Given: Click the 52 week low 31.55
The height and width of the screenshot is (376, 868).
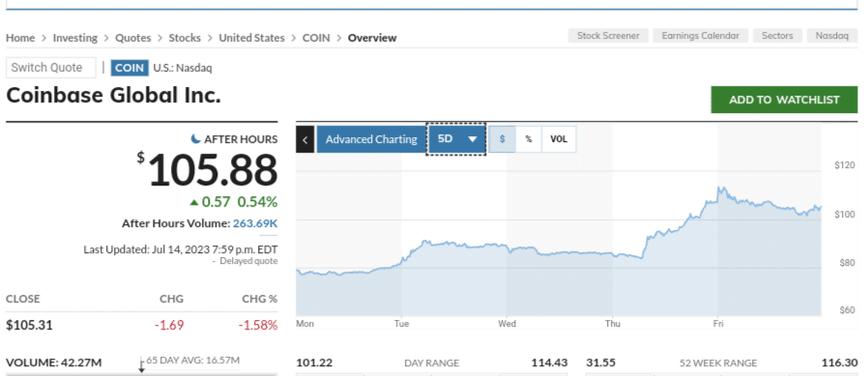Looking at the screenshot, I should point(600,362).
